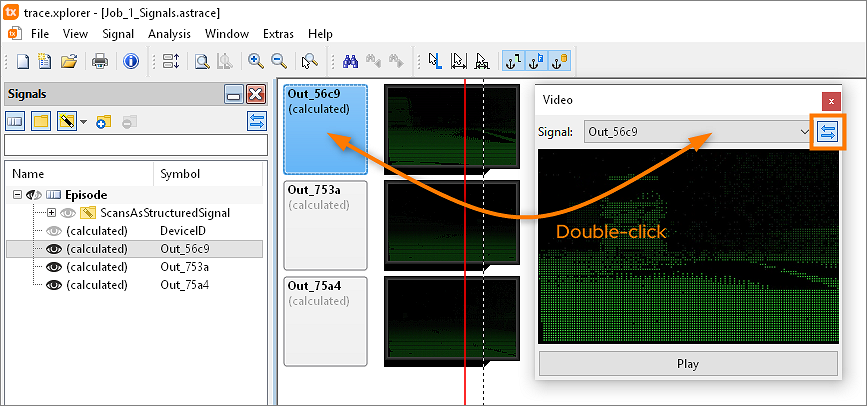This screenshot has height=406, width=867.
Task: Click the blue Info icon
Action: pos(131,61)
